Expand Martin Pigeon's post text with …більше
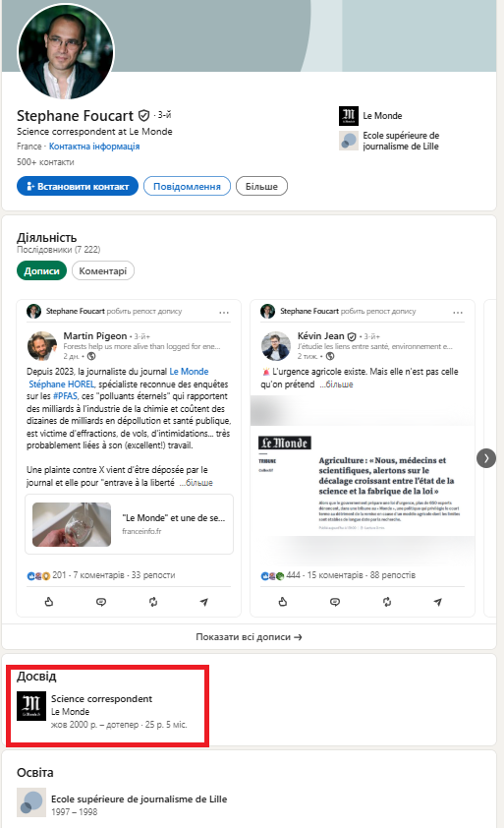The height and width of the screenshot is (828, 504). click(x=196, y=483)
